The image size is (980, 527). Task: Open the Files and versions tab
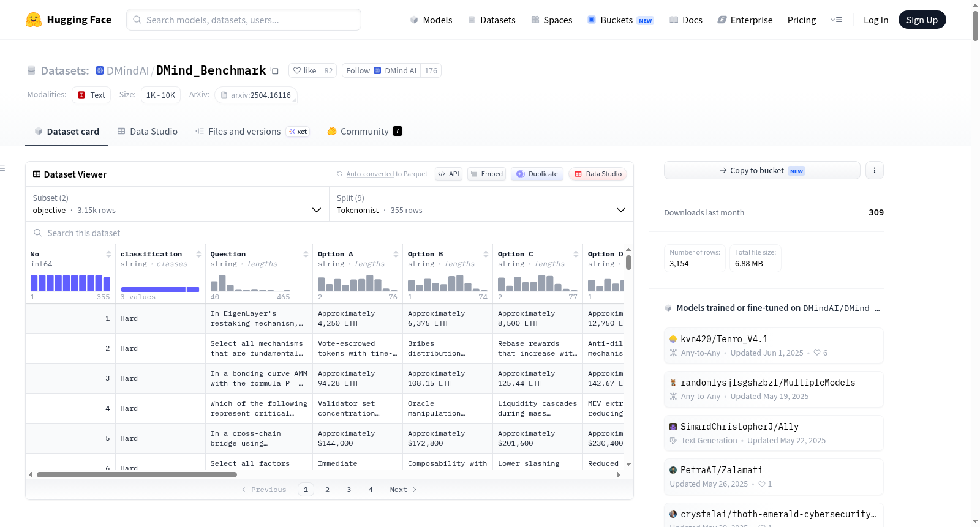(x=252, y=131)
